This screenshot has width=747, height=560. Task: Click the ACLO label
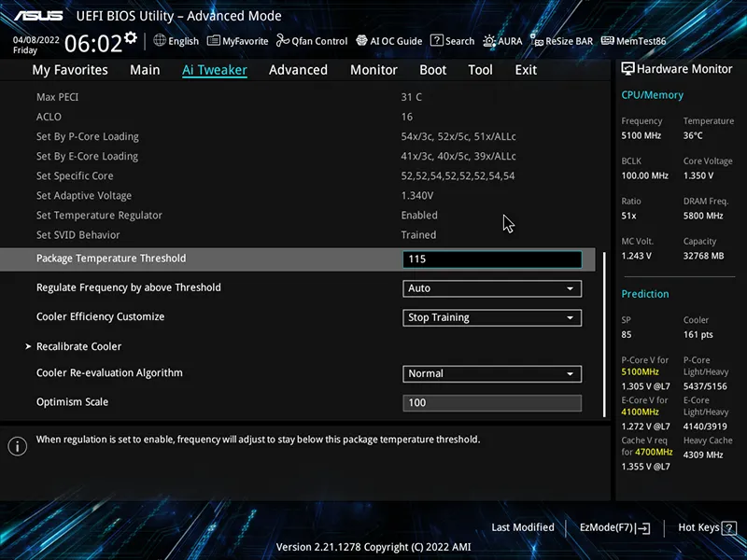[49, 117]
